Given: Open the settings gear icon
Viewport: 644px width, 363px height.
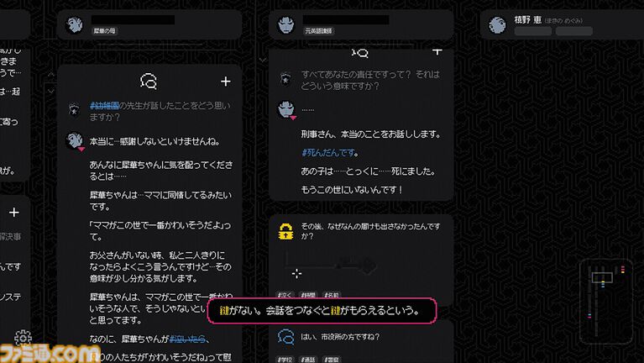Looking at the screenshot, I should pos(23,338).
